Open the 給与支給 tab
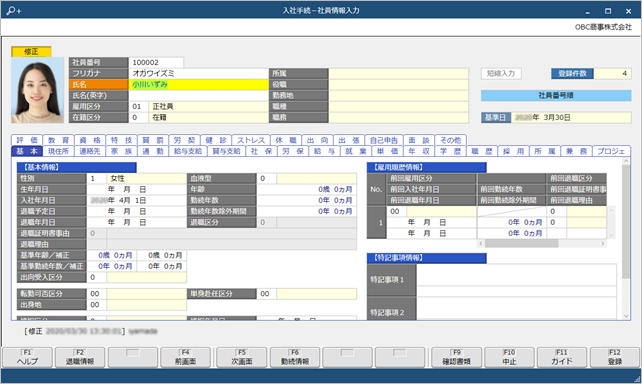642x384 pixels. pos(188,151)
